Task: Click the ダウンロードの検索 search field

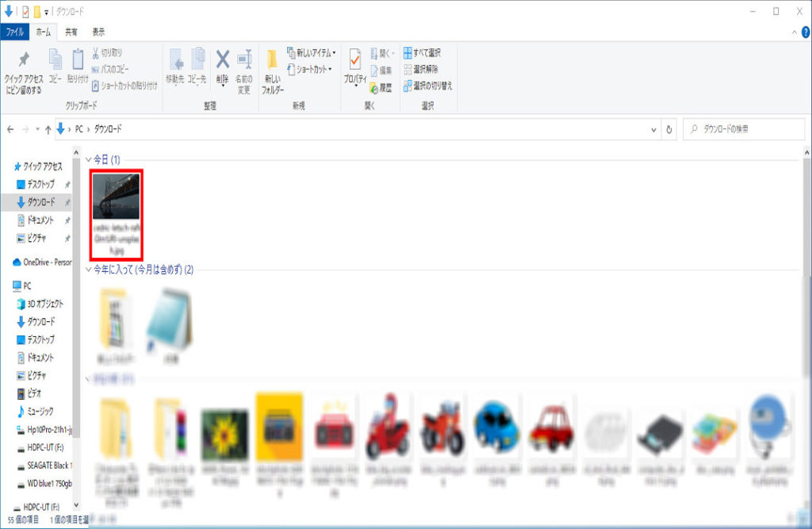Action: coord(745,128)
